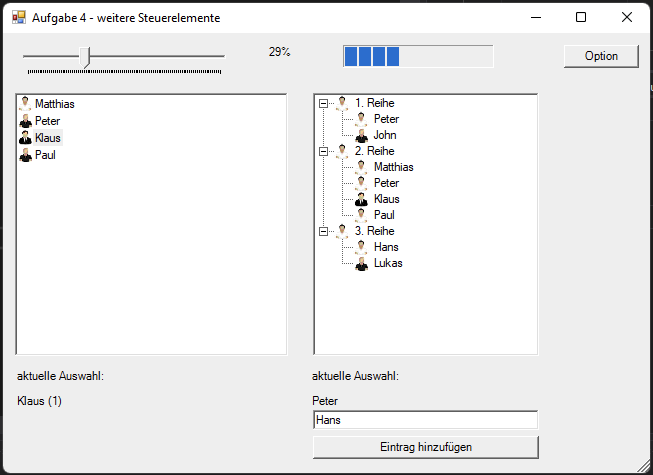Select Peter under 2. Reihe
This screenshot has width=653, height=475.
point(386,183)
